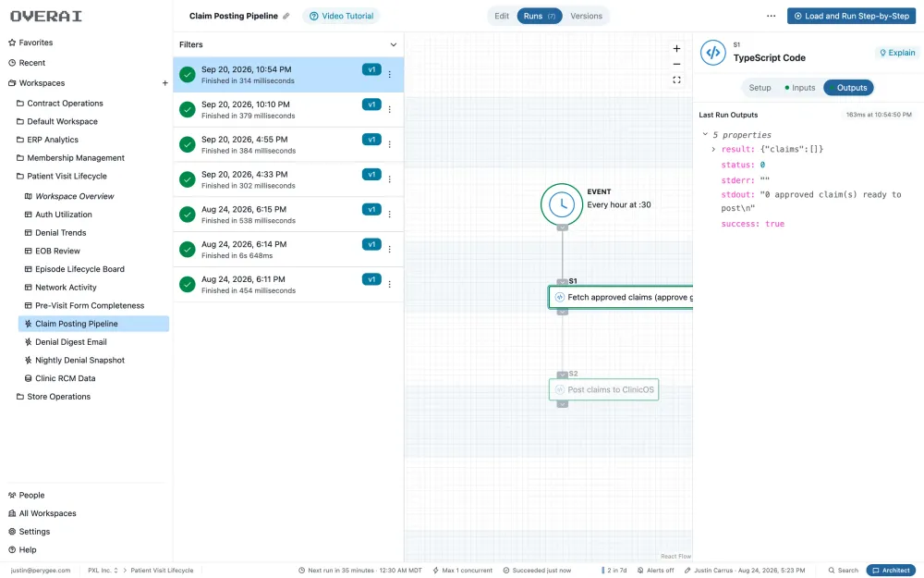Screen dimensions: 924x578
Task: Open the Inputs tab in step panel
Action: pos(799,88)
